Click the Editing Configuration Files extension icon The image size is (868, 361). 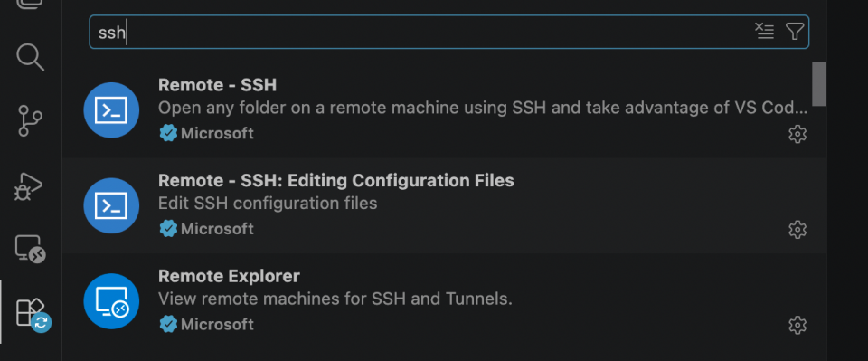111,205
